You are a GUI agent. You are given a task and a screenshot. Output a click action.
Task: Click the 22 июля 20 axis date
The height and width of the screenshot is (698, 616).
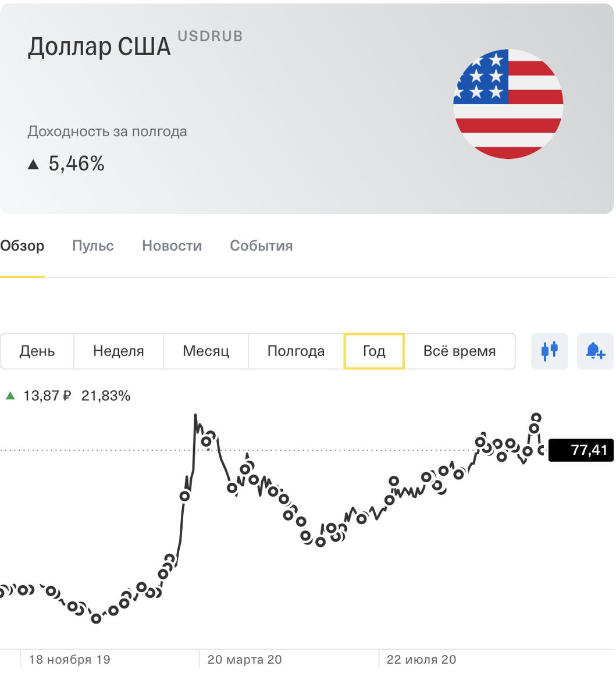[x=421, y=660]
